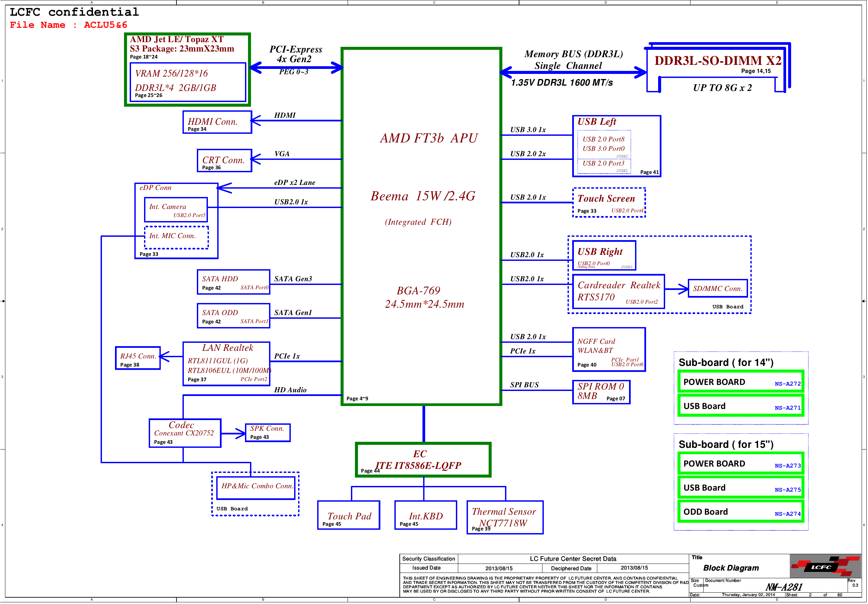Select the Sub-board (for 15") heading
868x604 pixels.
point(726,444)
